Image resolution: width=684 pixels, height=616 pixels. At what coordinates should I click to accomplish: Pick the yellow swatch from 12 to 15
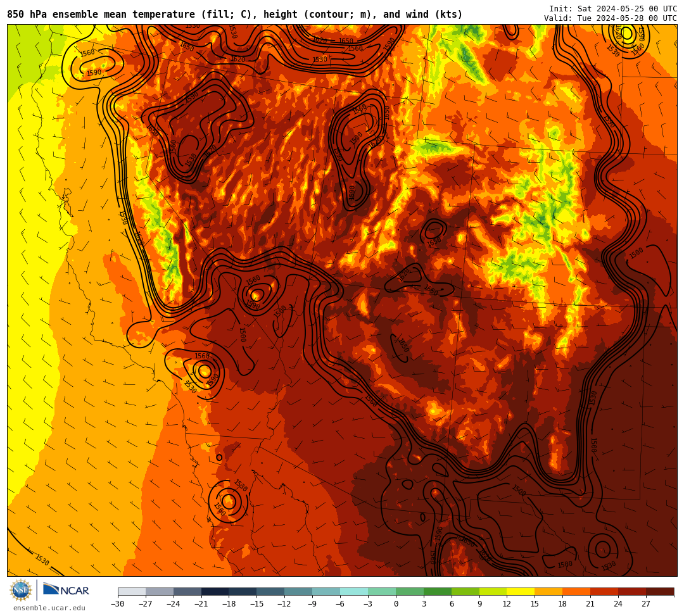tap(521, 591)
